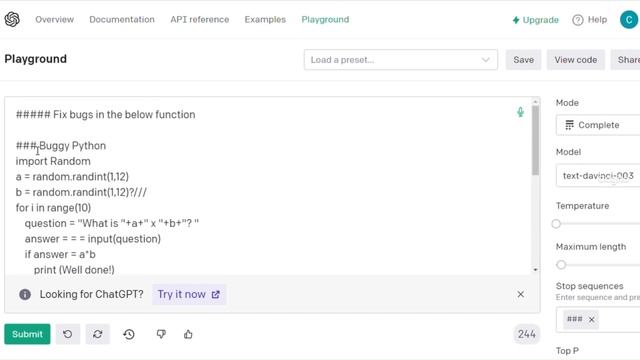Click the Top P label
Screen dimensions: 640x360
[567, 351]
